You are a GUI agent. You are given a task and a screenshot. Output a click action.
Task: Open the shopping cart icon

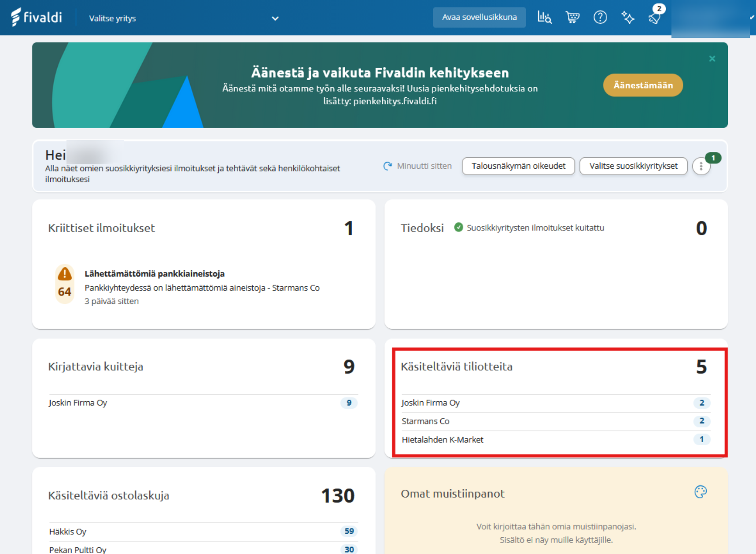572,18
